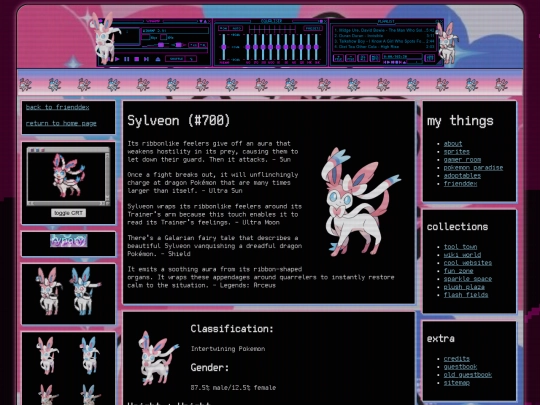The width and height of the screenshot is (540, 405).
Task: Select the Duran Duran track in the playlist
Action: pyautogui.click(x=384, y=35)
